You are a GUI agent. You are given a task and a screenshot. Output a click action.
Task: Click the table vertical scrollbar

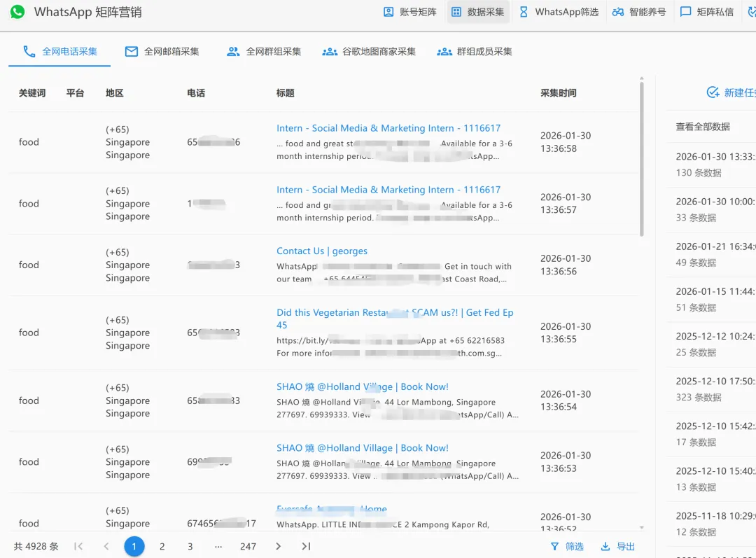pyautogui.click(x=642, y=159)
